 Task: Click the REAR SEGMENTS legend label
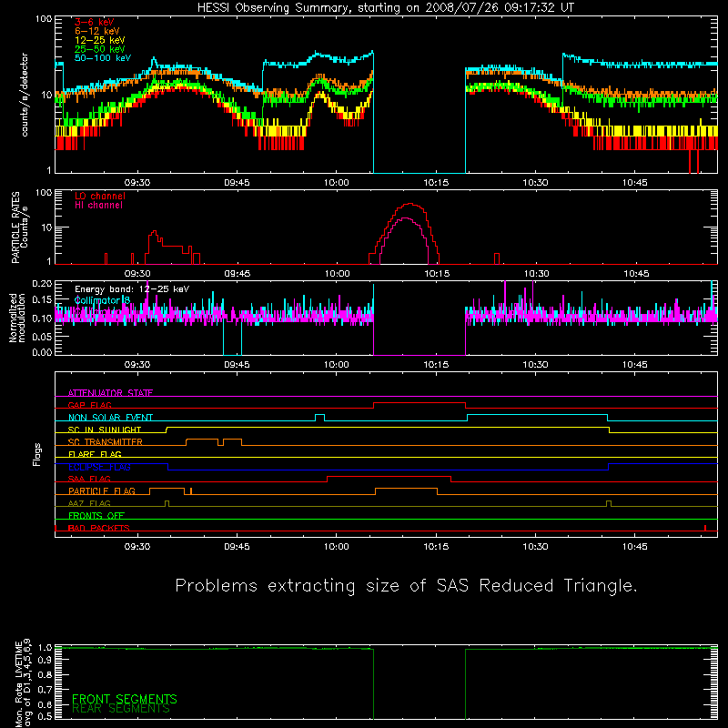121,709
